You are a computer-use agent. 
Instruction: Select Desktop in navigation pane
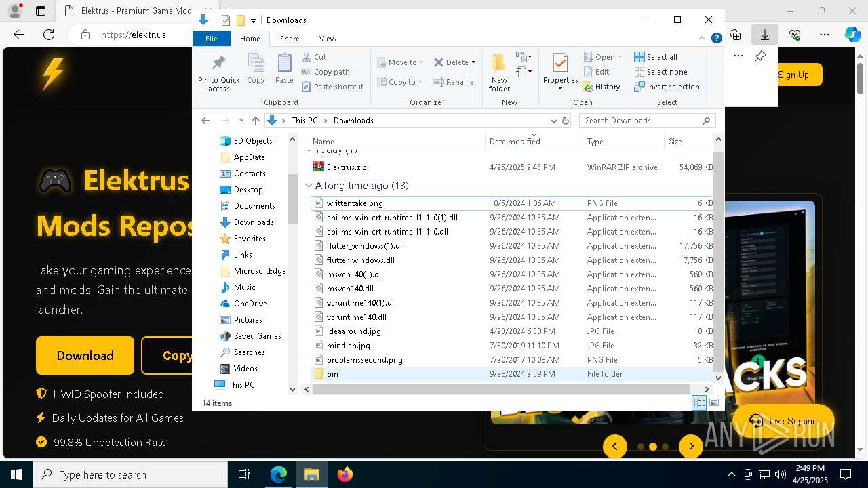(248, 190)
